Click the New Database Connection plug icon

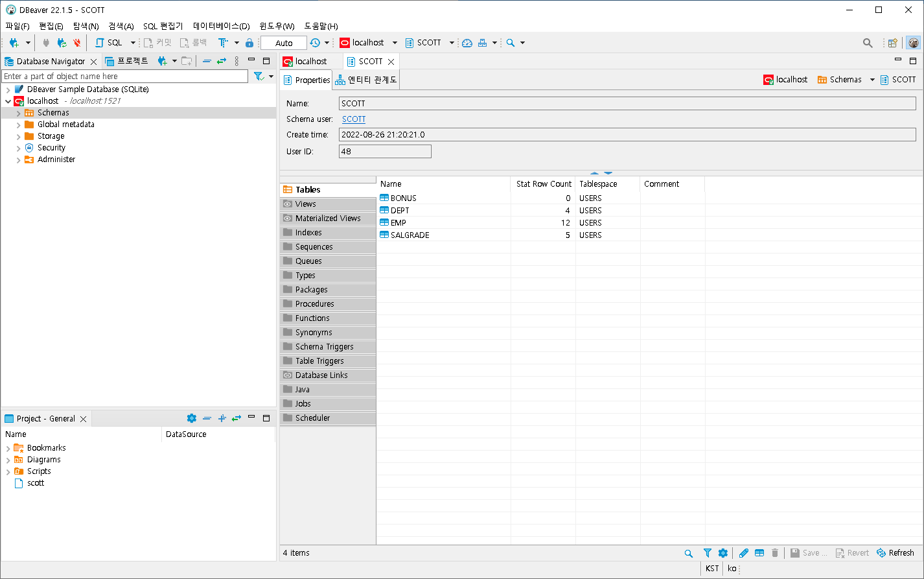[x=14, y=43]
